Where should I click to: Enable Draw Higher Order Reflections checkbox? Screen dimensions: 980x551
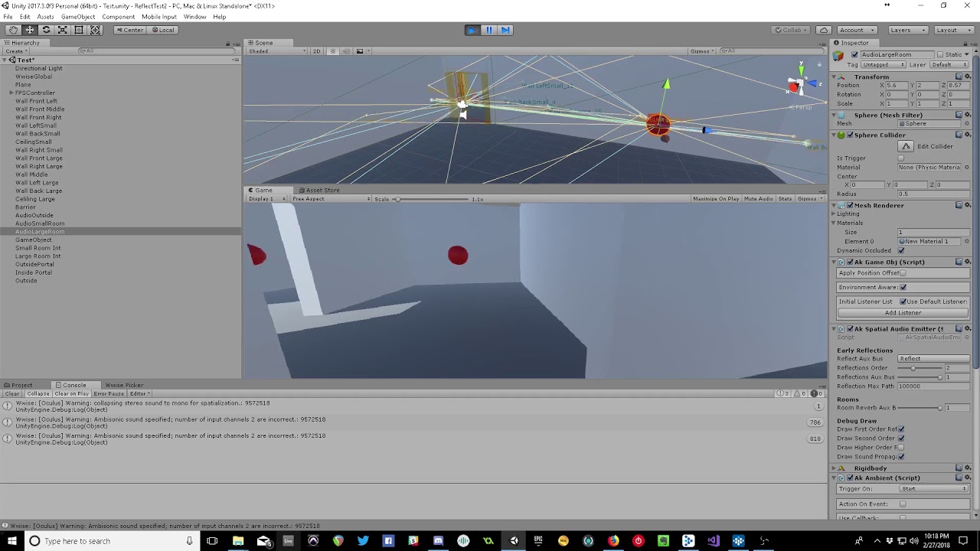pyautogui.click(x=901, y=448)
